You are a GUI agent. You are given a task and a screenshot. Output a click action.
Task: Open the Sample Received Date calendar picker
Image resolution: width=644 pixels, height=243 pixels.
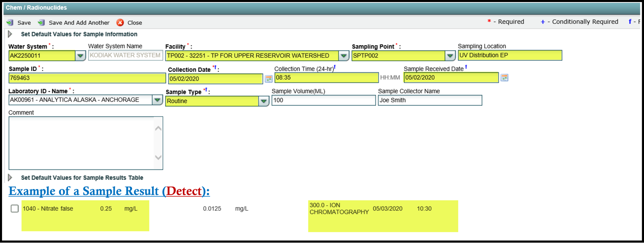point(504,77)
